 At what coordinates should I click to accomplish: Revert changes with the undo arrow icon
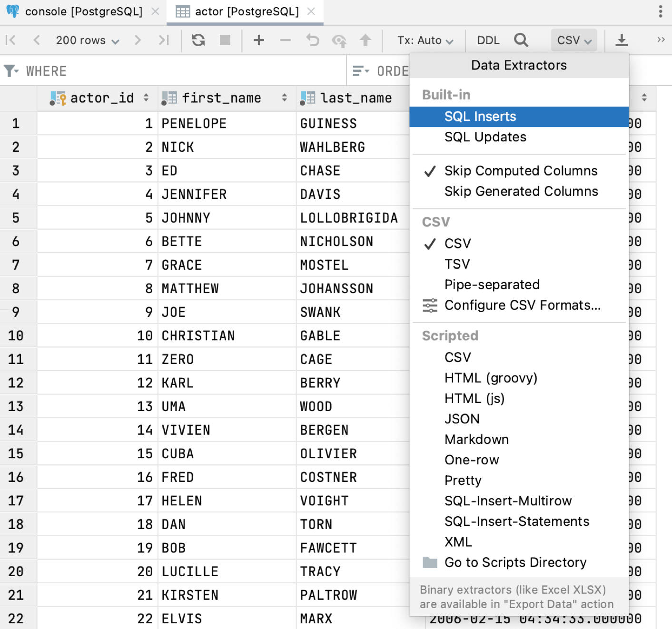click(313, 40)
